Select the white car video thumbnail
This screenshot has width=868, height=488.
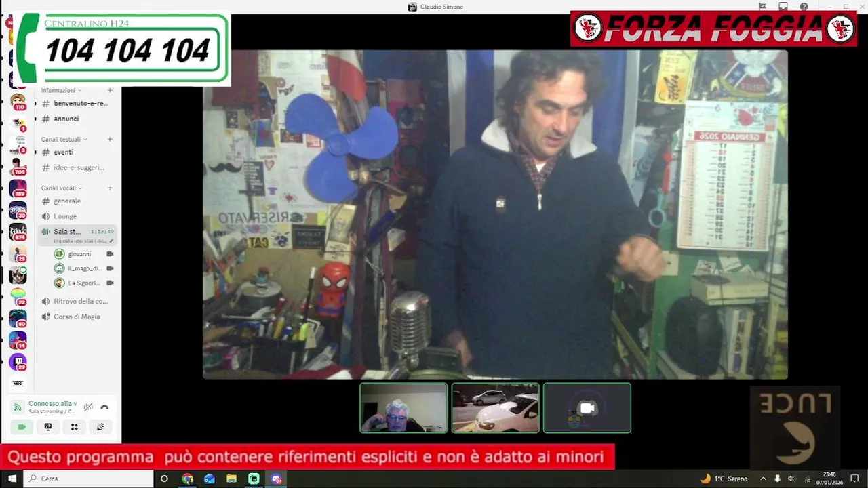pos(495,407)
